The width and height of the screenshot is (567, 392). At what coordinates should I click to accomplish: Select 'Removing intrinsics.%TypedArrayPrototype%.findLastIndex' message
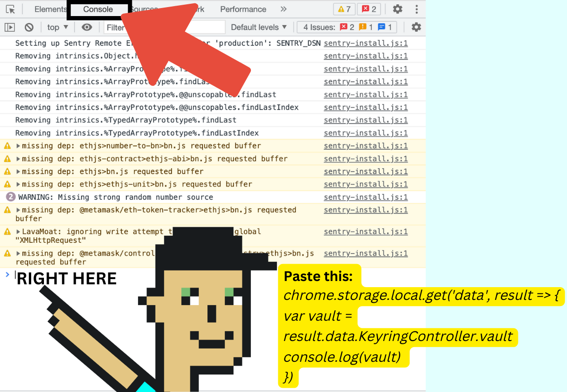coord(137,133)
